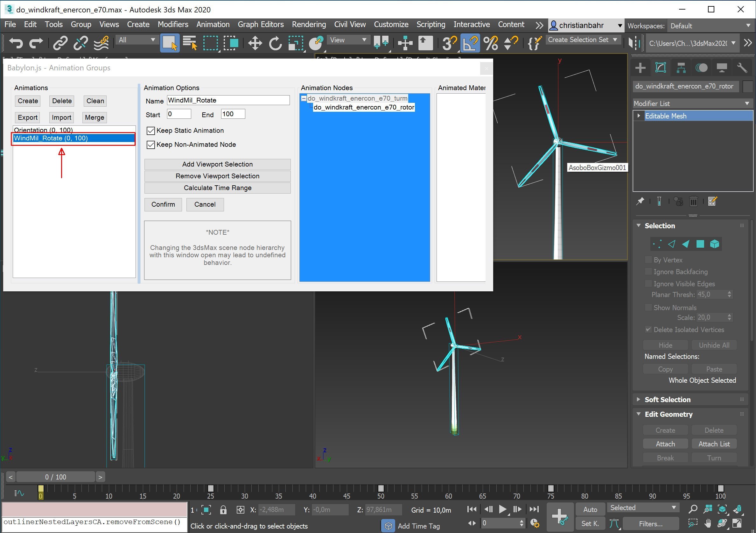
Task: Open the Hierarchy command panel tab
Action: tap(681, 68)
